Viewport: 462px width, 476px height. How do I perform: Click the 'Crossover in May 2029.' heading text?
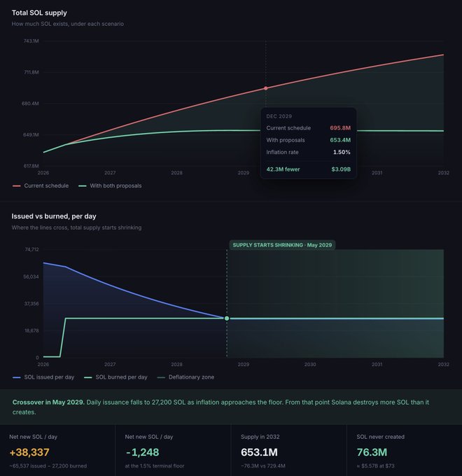pyautogui.click(x=48, y=402)
